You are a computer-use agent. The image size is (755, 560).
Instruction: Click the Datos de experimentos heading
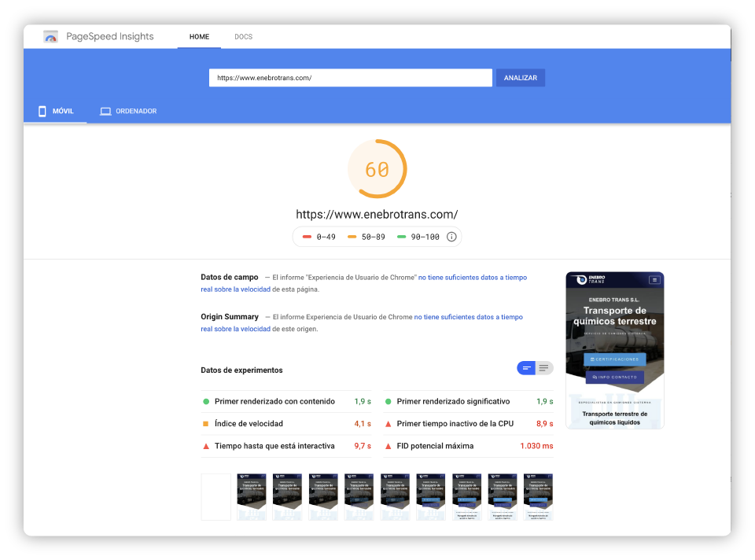point(241,370)
